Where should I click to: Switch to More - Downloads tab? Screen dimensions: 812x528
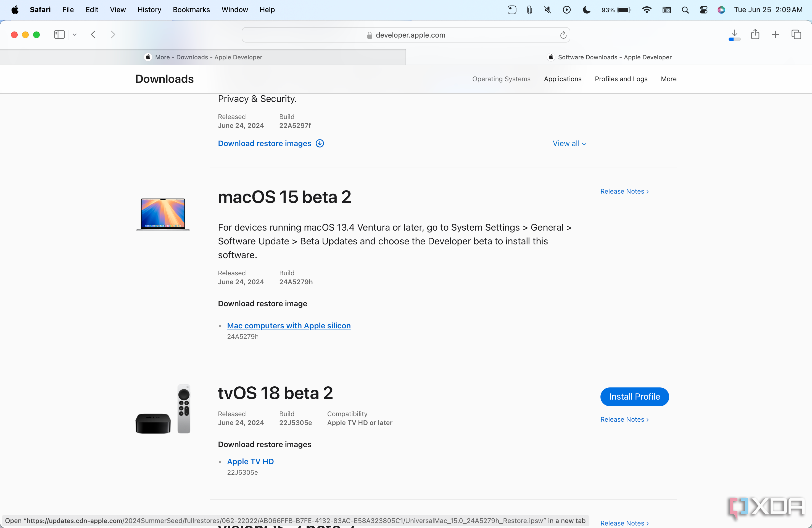(203, 57)
